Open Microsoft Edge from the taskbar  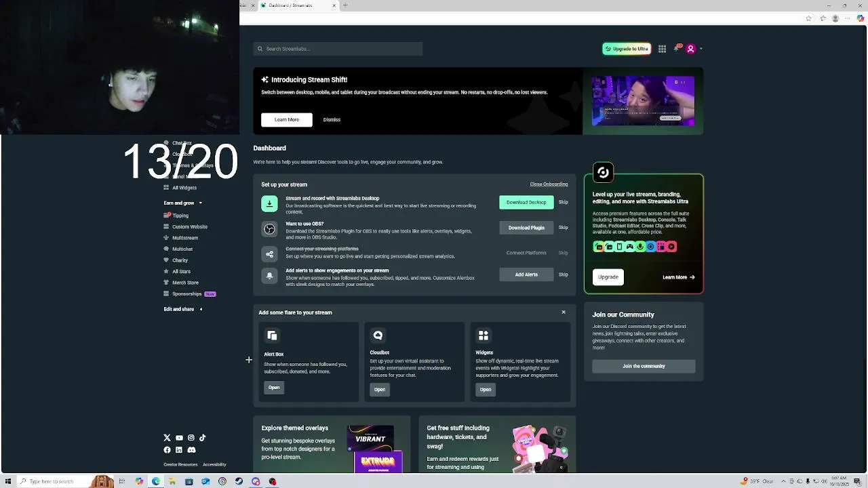(x=156, y=482)
